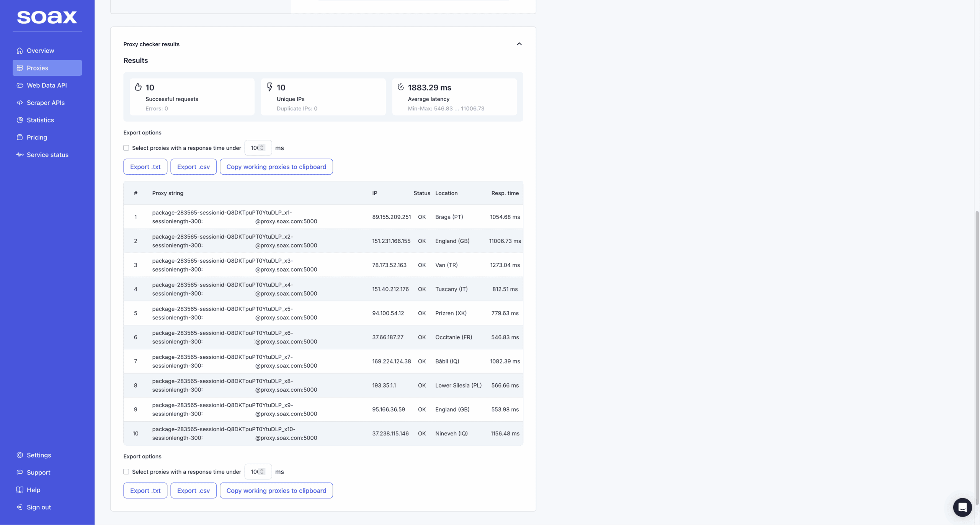980x525 pixels.
Task: Enable bottom response time filter checkbox
Action: (126, 472)
